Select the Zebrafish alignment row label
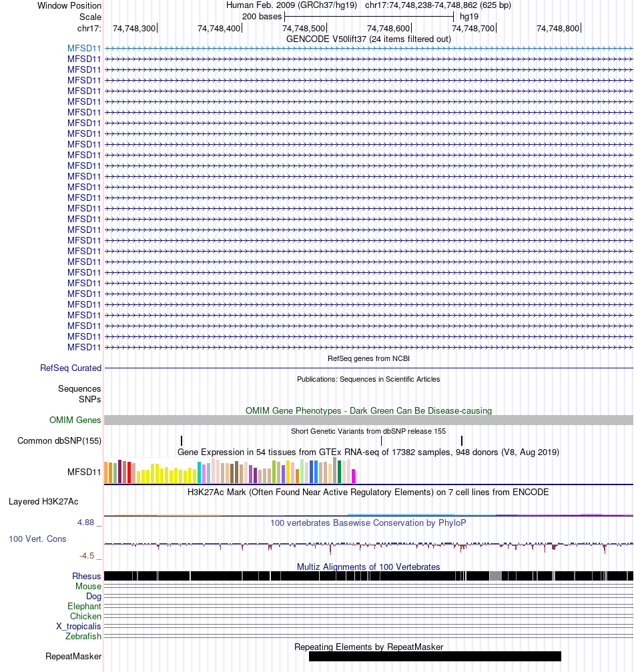 pyautogui.click(x=83, y=637)
